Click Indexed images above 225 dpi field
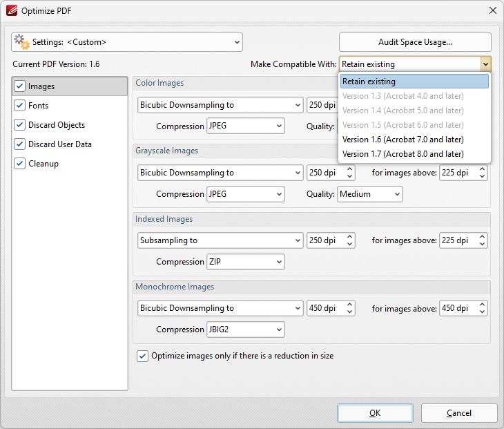504x429 pixels. (x=458, y=240)
